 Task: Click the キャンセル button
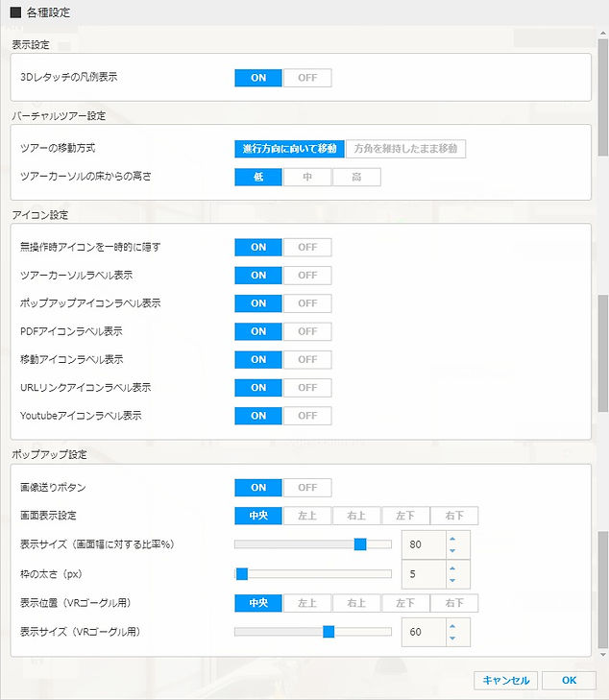point(505,680)
